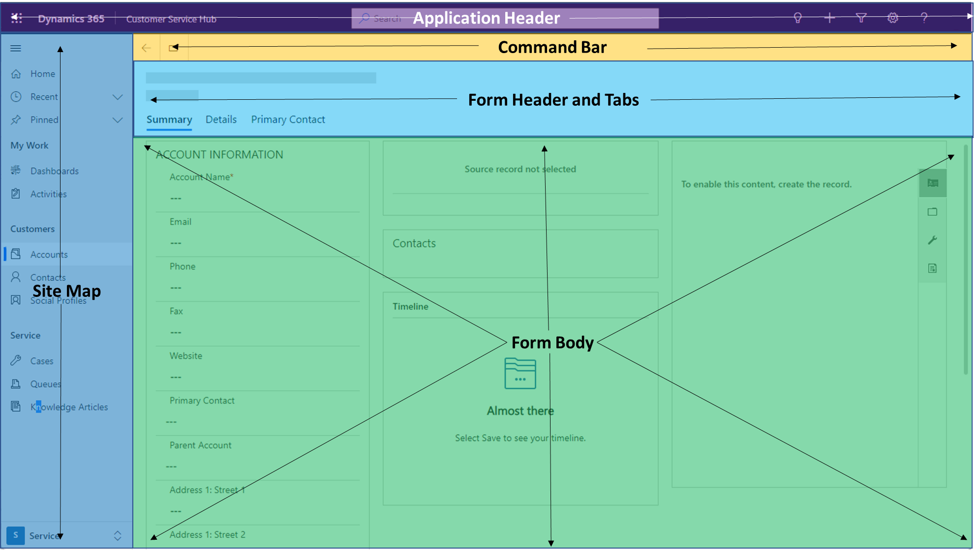Screen dimensions: 980x553
Task: Click the Queues icon under Service
Action: (x=17, y=383)
